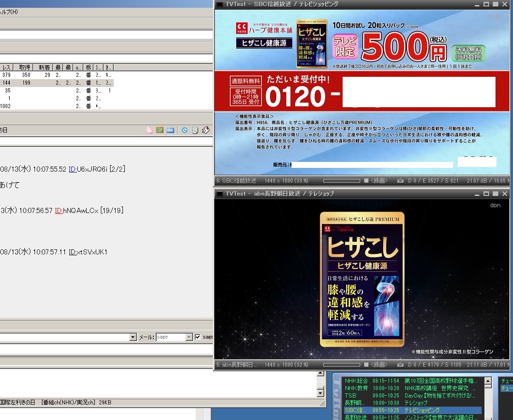Click the <録画> label in SBC window
This screenshot has width=513, height=420.
(x=379, y=181)
